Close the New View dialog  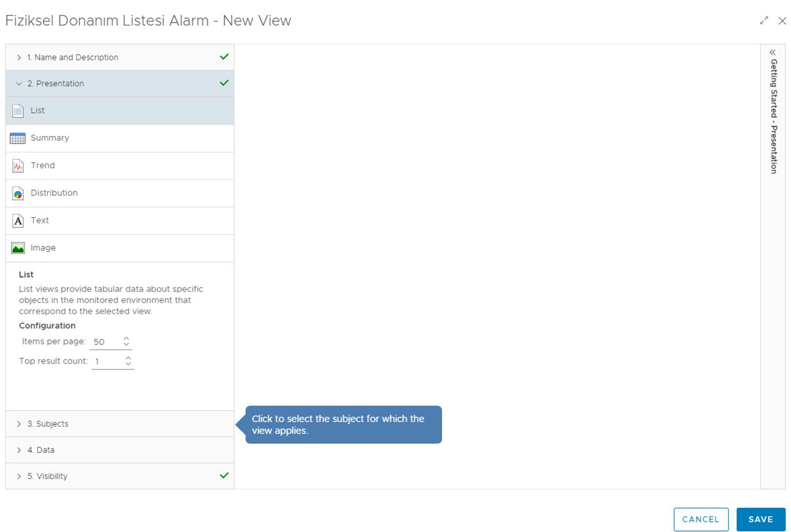tap(782, 21)
